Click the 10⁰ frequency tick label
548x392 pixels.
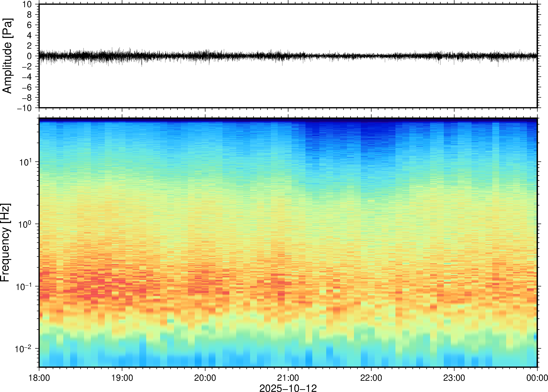tap(25, 224)
